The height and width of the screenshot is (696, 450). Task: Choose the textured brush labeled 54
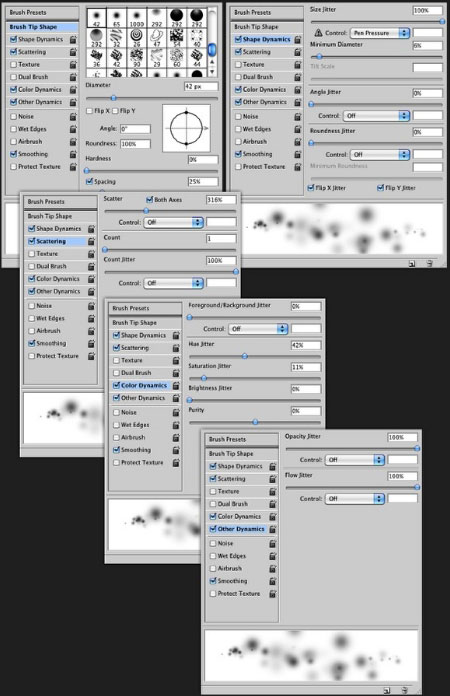pyautogui.click(x=177, y=37)
